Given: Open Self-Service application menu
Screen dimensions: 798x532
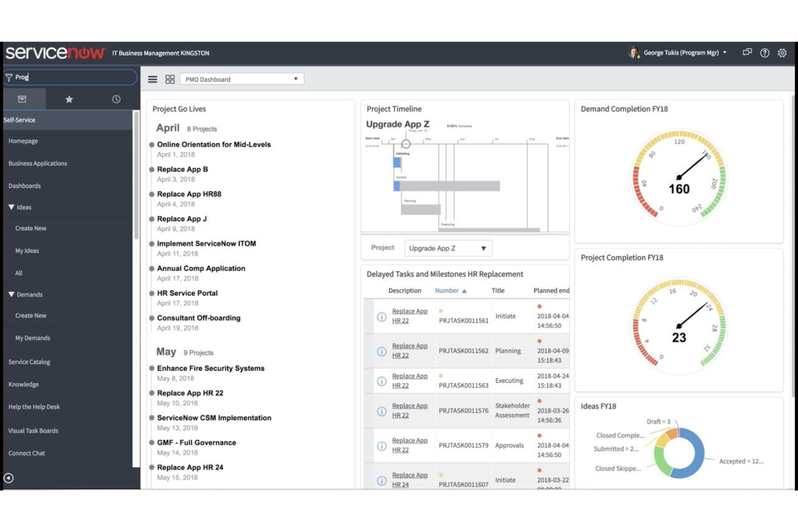Looking at the screenshot, I should click(66, 120).
